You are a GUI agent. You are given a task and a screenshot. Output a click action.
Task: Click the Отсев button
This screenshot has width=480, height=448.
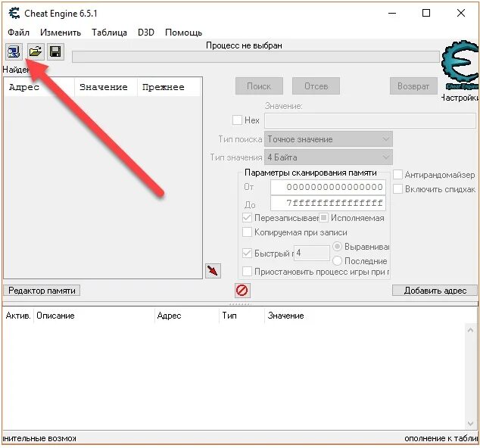pos(316,86)
